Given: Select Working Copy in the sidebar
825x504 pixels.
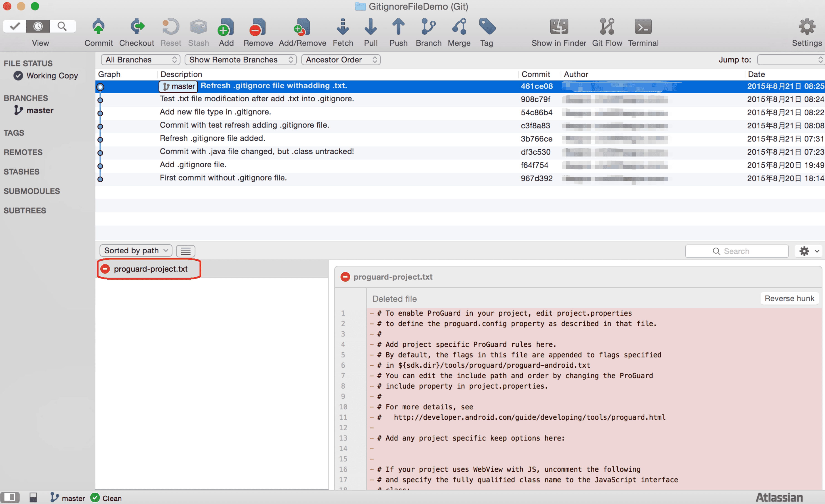Looking at the screenshot, I should coord(46,76).
